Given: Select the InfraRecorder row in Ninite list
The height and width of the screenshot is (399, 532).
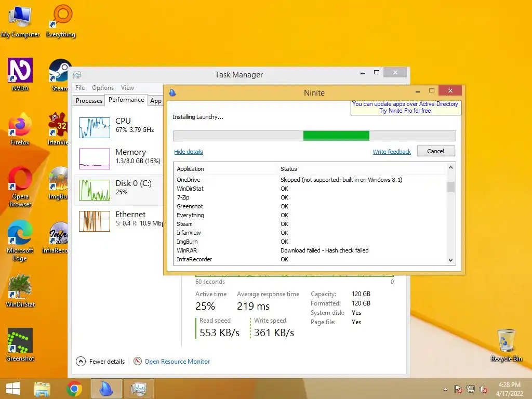Looking at the screenshot, I should 310,259.
